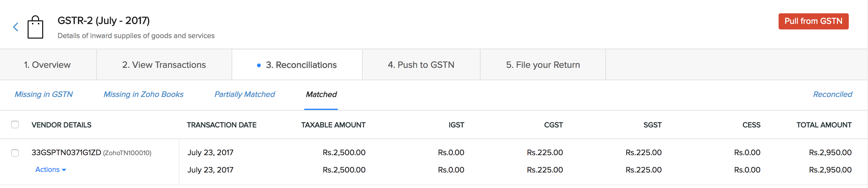The width and height of the screenshot is (868, 188).
Task: Go to the Push to GSTN step
Action: coord(421,64)
